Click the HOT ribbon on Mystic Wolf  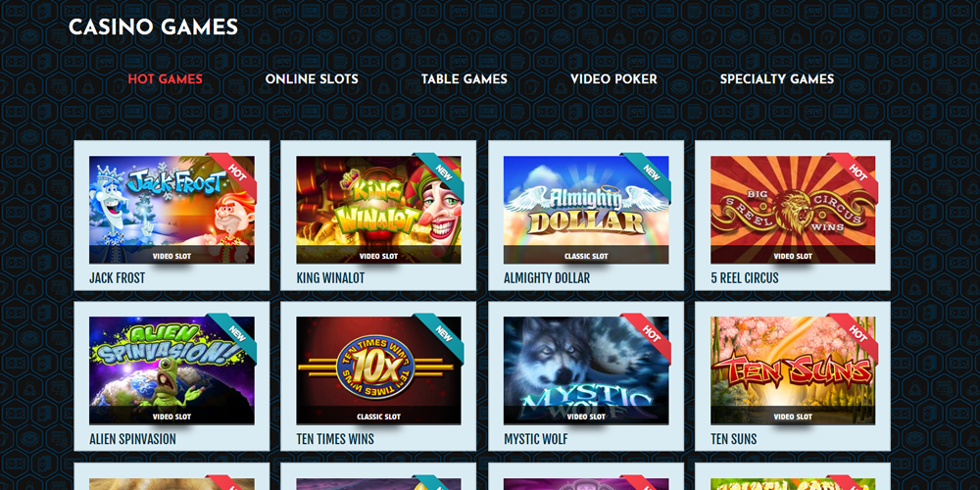coord(650,333)
